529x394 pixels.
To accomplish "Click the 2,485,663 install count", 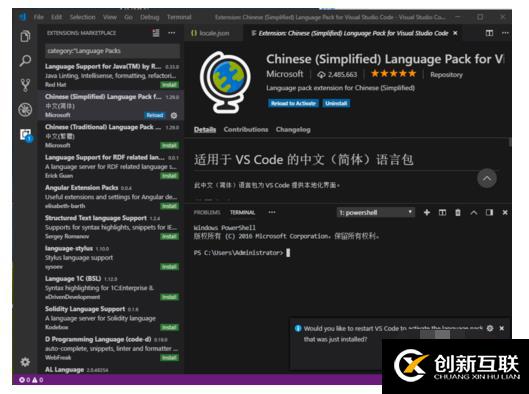I will [337, 75].
